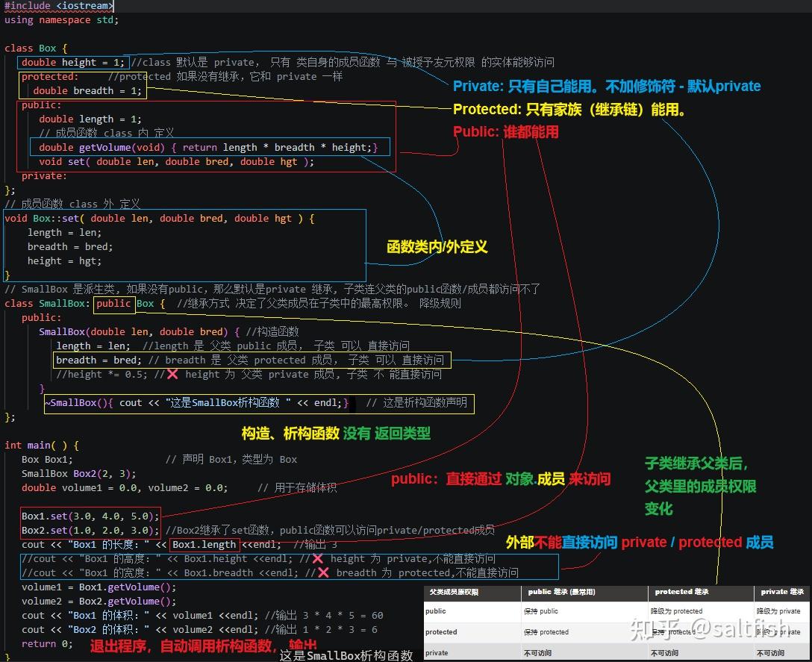Screen dimensions: 812x662
Task: Click "SmallBox:" in the class SmallBox declaration
Action: click(x=64, y=304)
